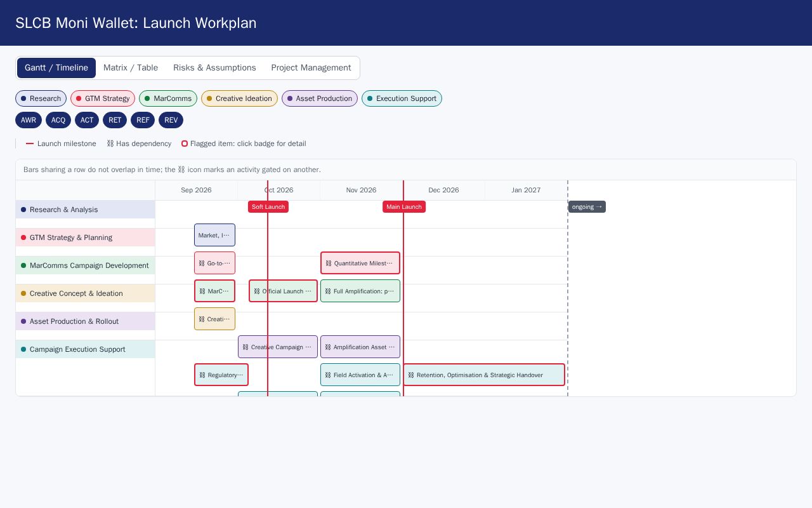Click the 'ongoing →' marker badge
The width and height of the screenshot is (812, 508).
click(587, 207)
